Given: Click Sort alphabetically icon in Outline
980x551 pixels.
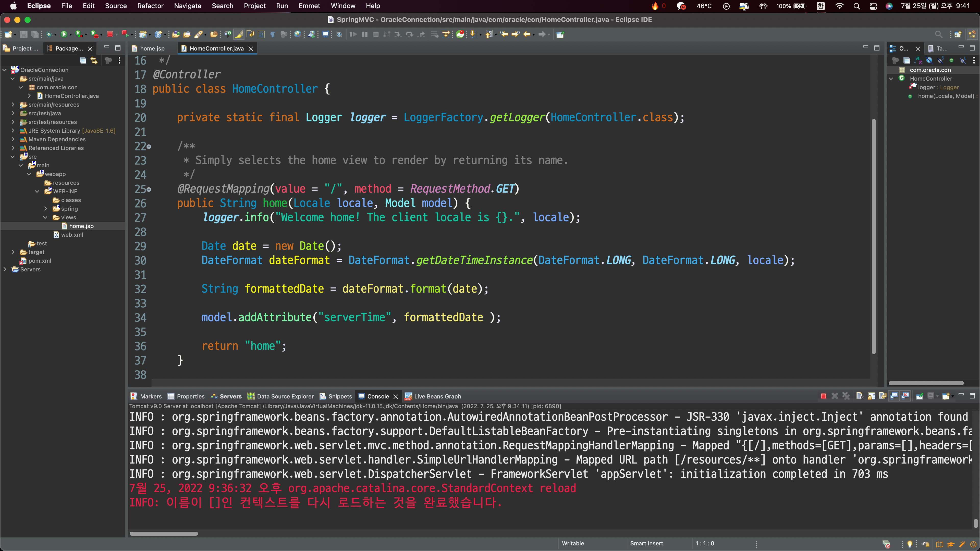Looking at the screenshot, I should tap(918, 60).
